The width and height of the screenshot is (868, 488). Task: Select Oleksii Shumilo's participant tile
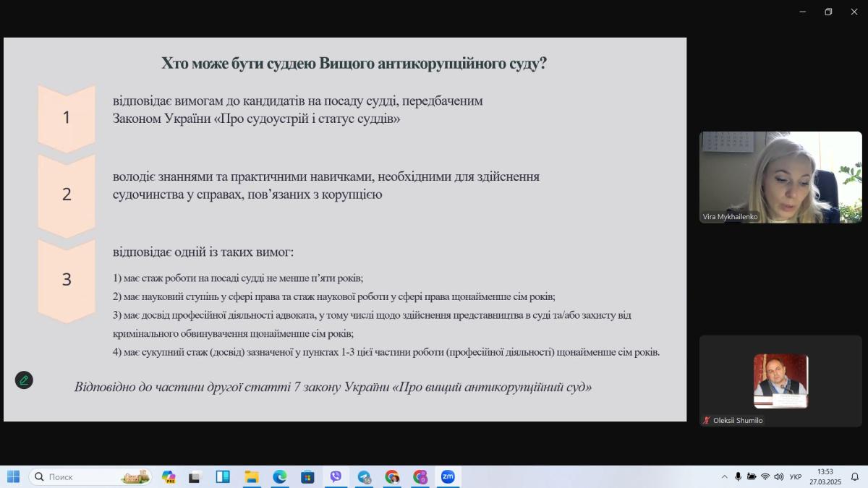click(780, 381)
